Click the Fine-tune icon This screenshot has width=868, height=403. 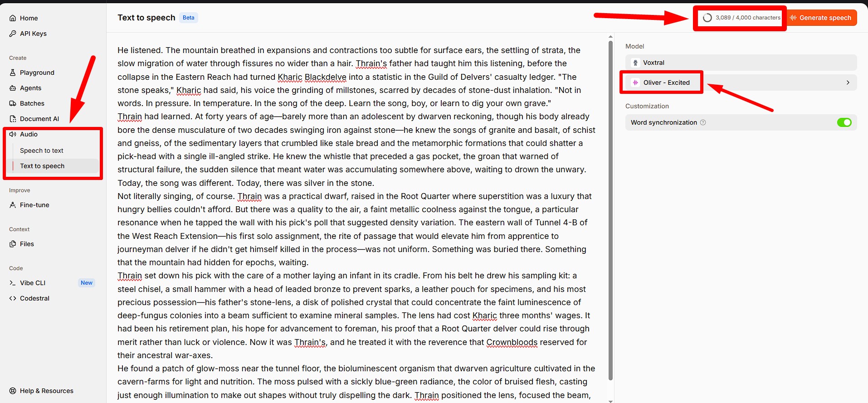point(13,205)
